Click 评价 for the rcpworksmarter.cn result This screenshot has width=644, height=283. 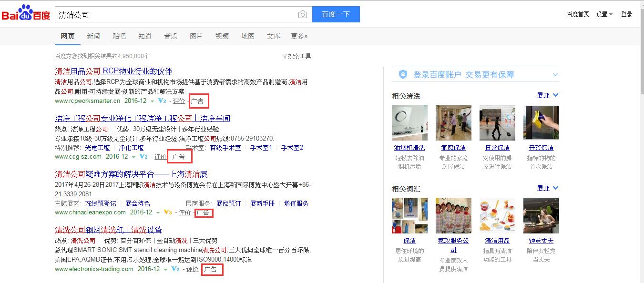pos(179,101)
